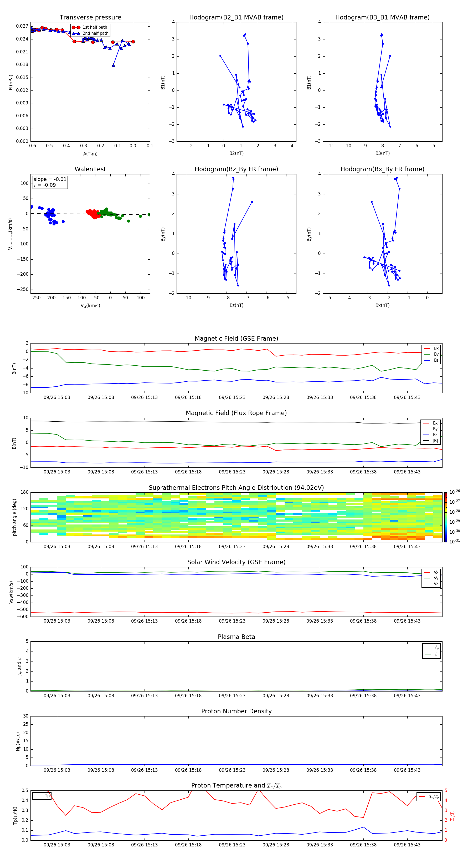Select Bz' entry in Flux Rope legend
The height and width of the screenshot is (868, 473).
point(431,435)
